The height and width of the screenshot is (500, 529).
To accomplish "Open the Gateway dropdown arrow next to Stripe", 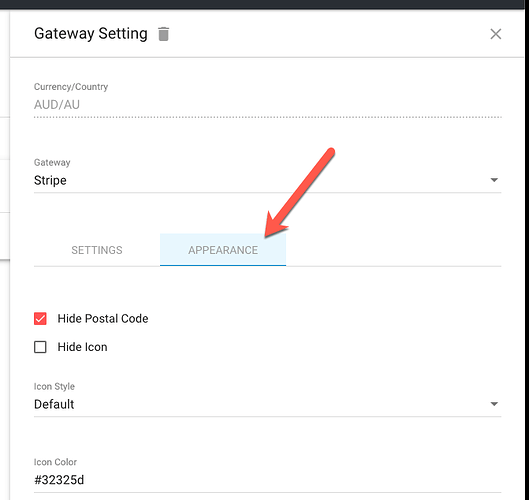I will [x=494, y=180].
